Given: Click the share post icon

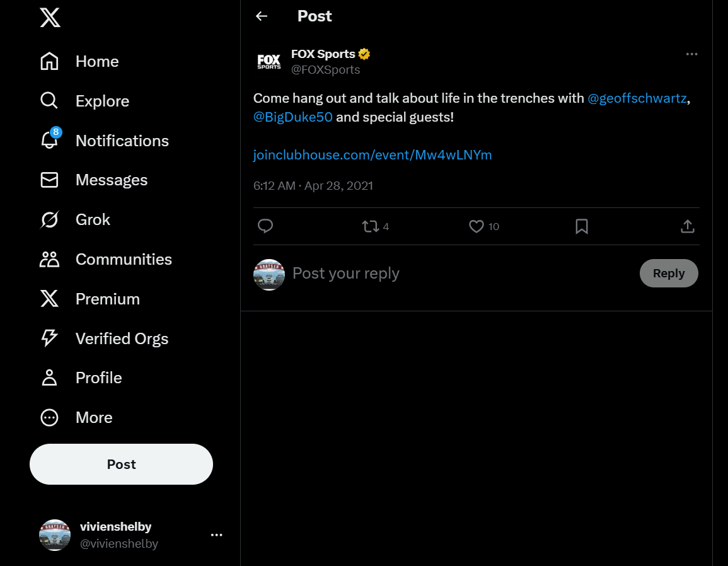Looking at the screenshot, I should click(x=688, y=226).
